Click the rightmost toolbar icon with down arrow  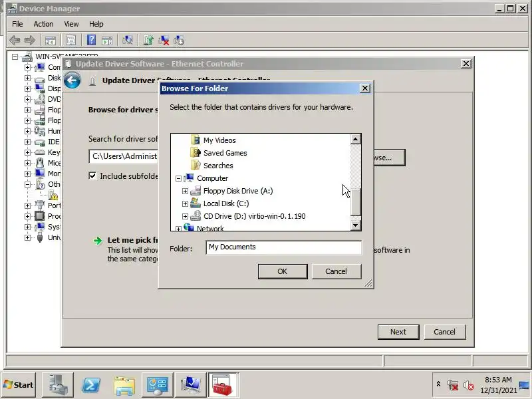pos(179,41)
